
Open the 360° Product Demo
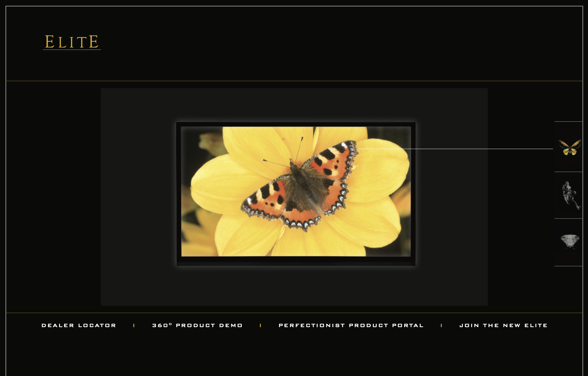[x=197, y=326]
